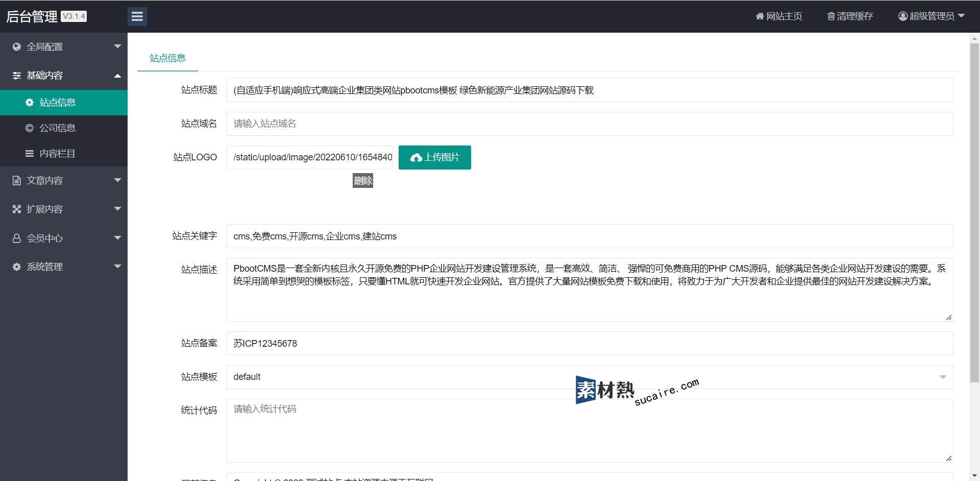Open the 站点模板 default dropdown
Screen dimensions: 980x481
tap(590, 377)
